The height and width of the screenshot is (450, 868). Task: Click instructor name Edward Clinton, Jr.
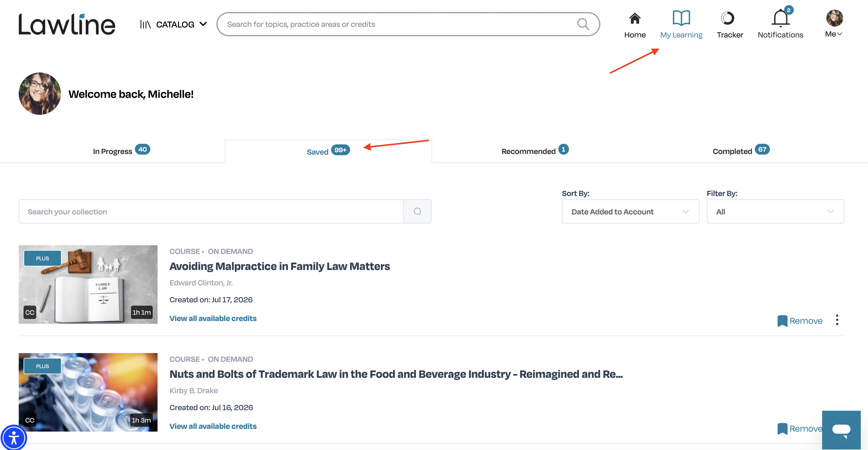pyautogui.click(x=201, y=283)
